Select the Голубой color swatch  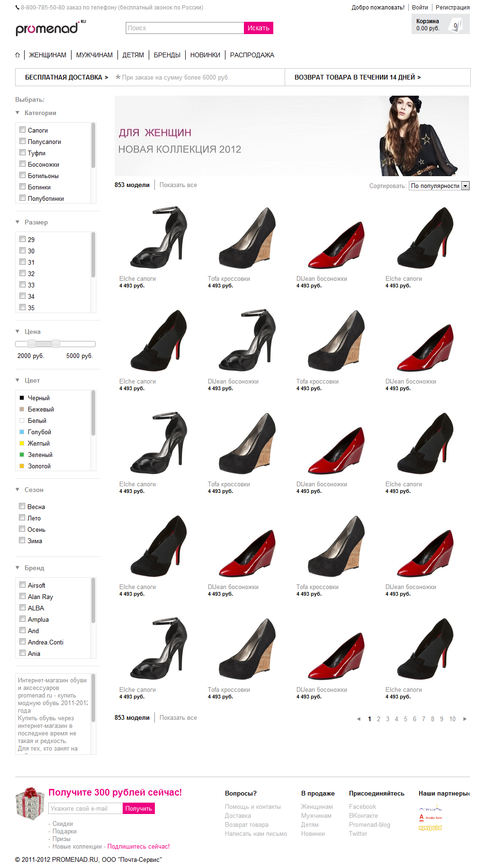(22, 432)
